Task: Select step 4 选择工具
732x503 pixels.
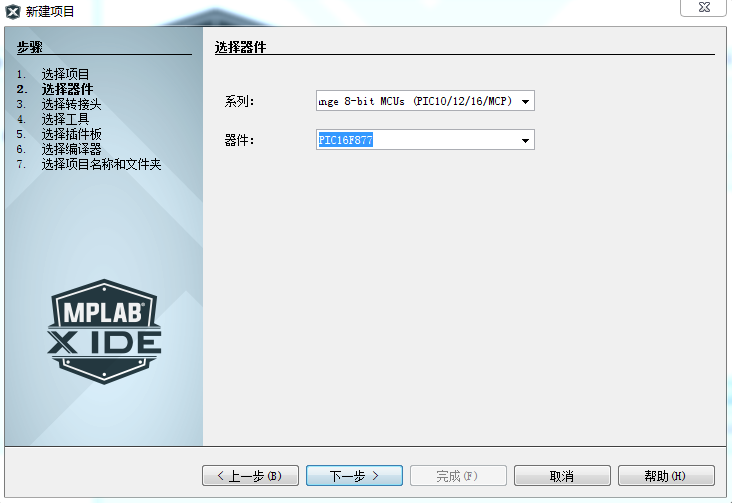Action: [x=65, y=119]
